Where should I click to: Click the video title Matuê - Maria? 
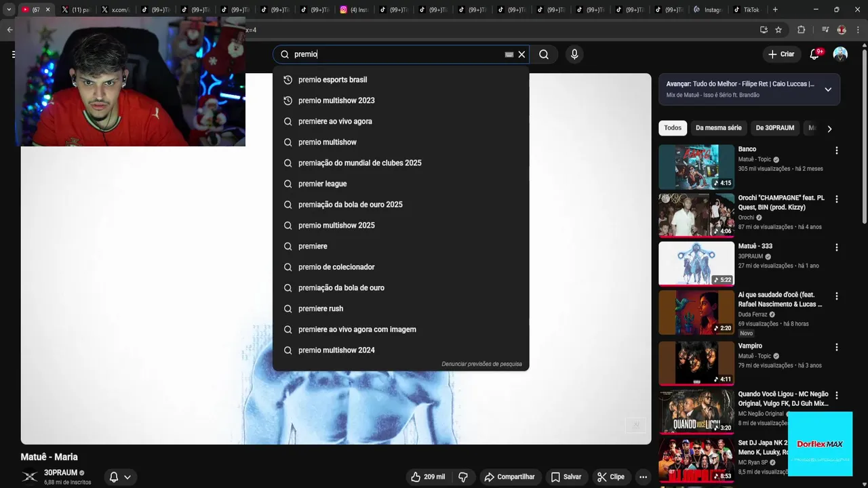click(x=50, y=457)
